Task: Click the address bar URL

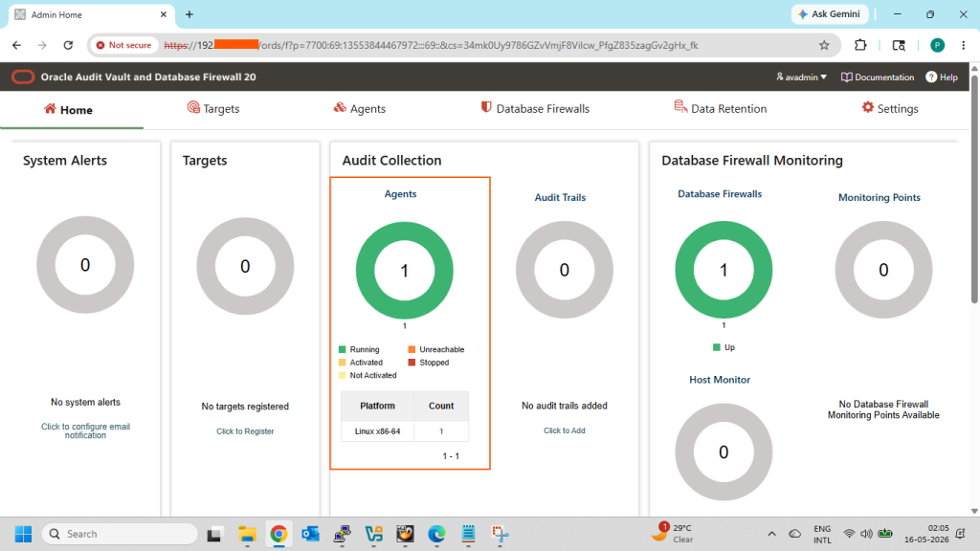Action: tap(432, 45)
